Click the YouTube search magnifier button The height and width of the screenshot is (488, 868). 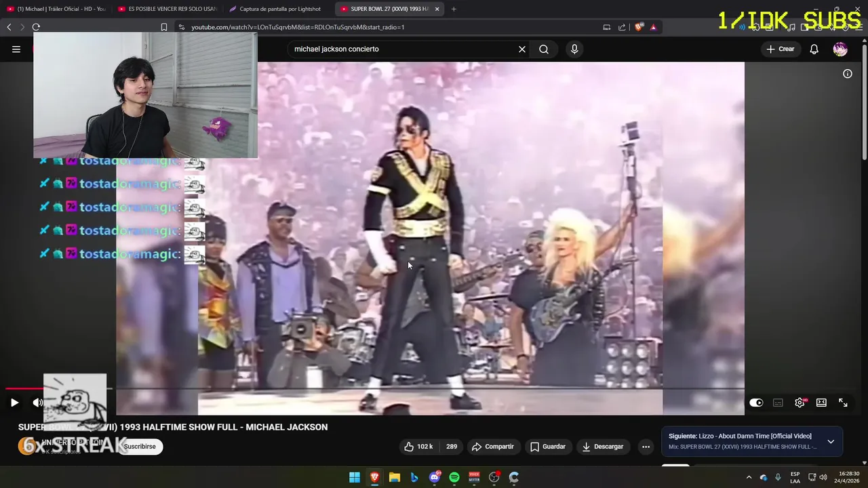point(544,49)
